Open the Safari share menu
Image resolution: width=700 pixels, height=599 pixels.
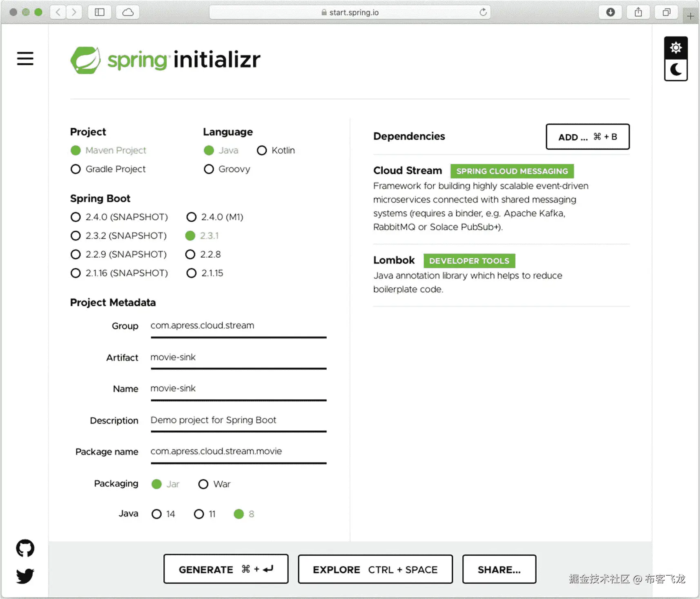[x=638, y=12]
